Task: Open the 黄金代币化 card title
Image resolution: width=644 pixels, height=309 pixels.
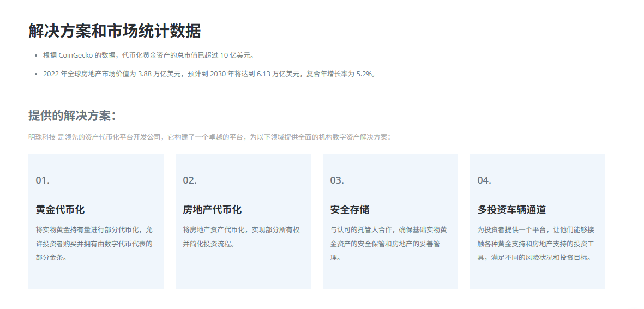Action: coord(60,210)
